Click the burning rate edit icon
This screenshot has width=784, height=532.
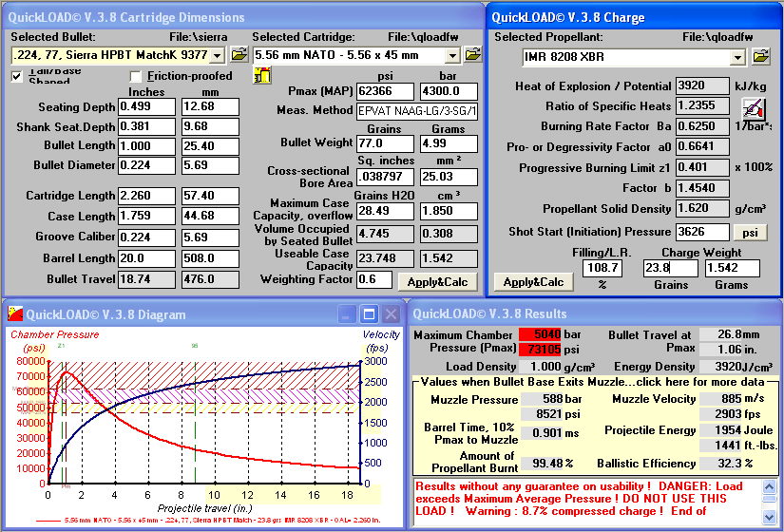click(x=753, y=107)
